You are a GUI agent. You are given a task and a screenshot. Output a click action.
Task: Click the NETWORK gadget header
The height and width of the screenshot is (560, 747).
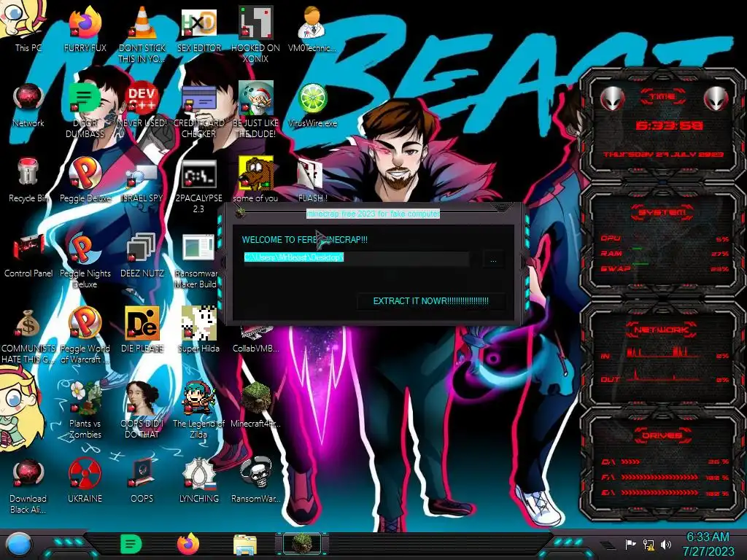[x=662, y=329]
